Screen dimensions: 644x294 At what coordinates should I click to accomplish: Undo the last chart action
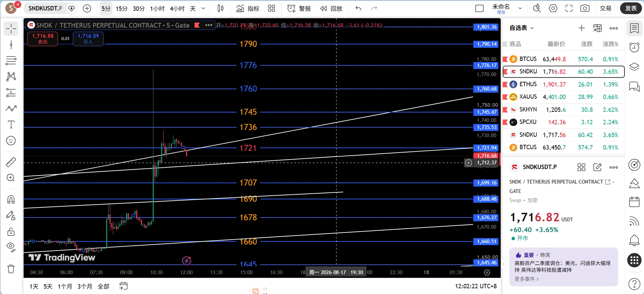point(358,8)
